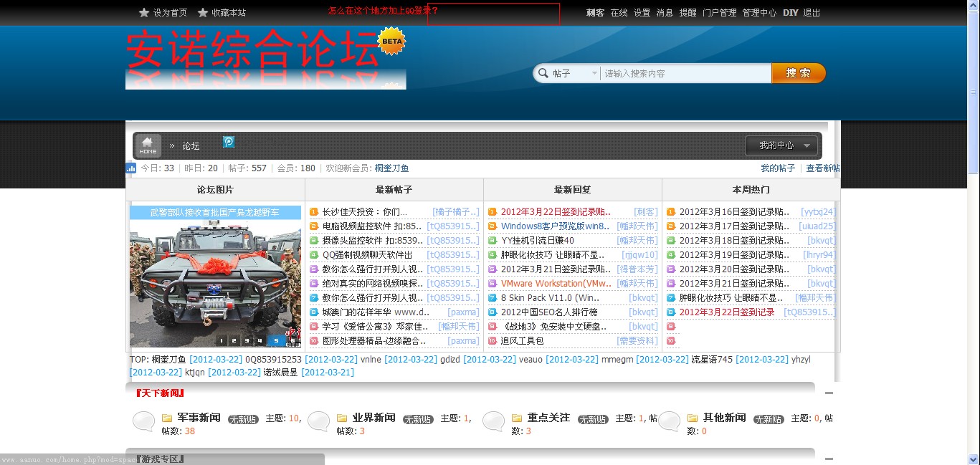Open the 我的中心 dropdown
Image resolution: width=980 pixels, height=465 pixels.
pos(781,145)
